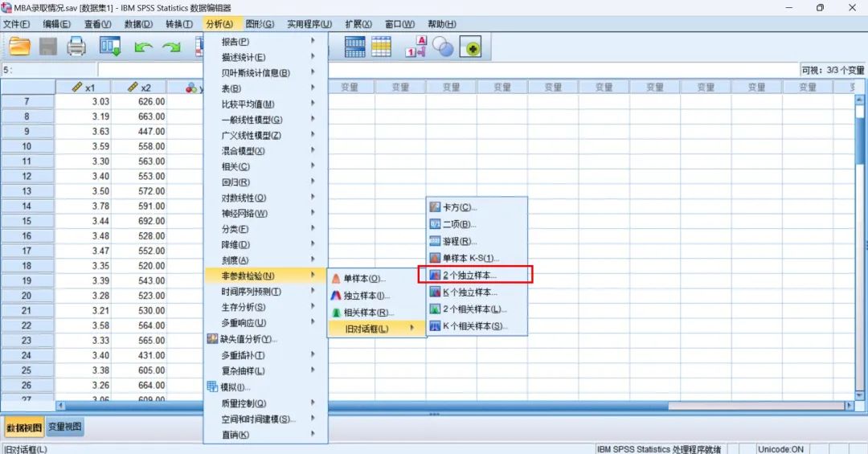Expand the 降维(D) submenu arrow
868x454 pixels.
(x=313, y=244)
